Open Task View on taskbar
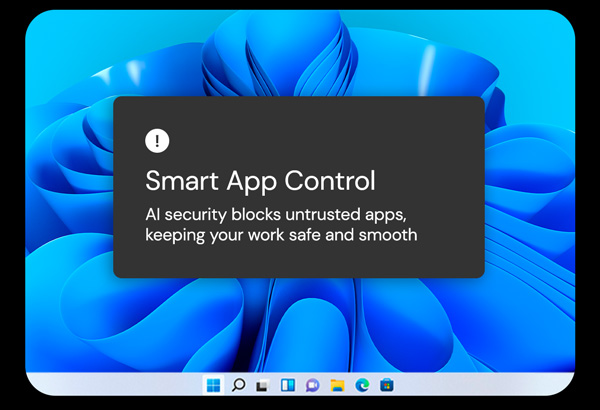This screenshot has width=600, height=410. [263, 385]
